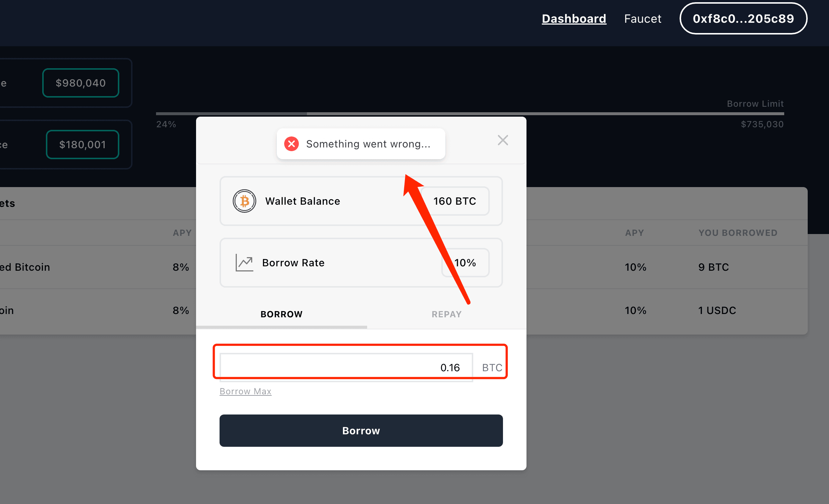Click the $980,040 balance badge
The height and width of the screenshot is (504, 829).
click(81, 83)
